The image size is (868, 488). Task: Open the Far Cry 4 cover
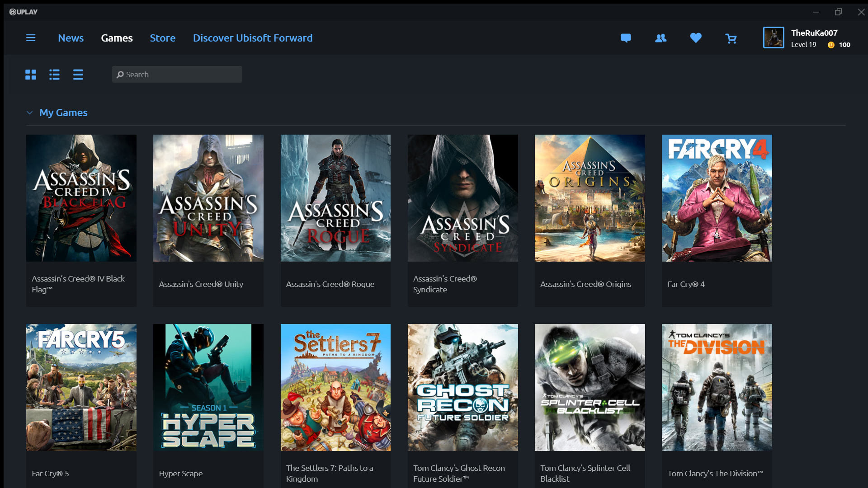point(717,198)
